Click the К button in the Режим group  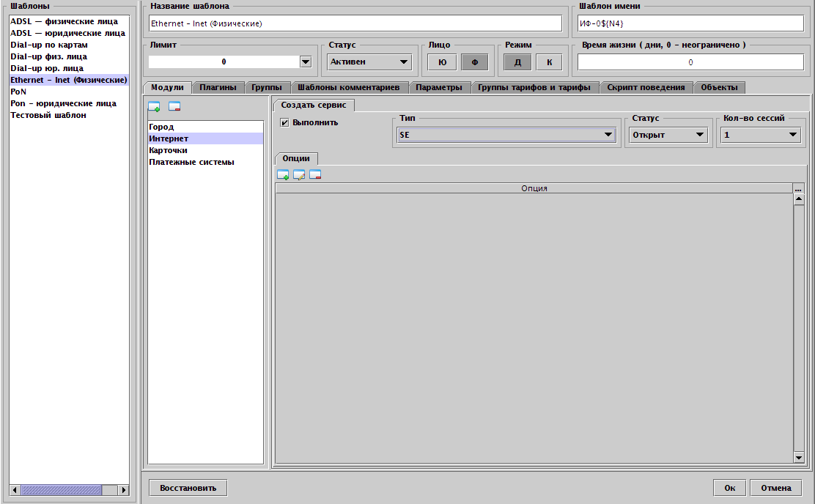tap(548, 62)
